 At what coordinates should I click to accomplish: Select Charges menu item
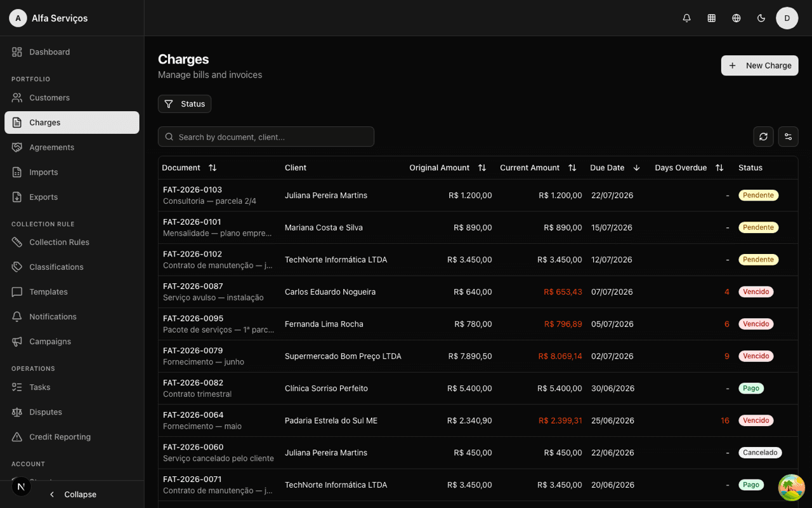[x=72, y=123]
